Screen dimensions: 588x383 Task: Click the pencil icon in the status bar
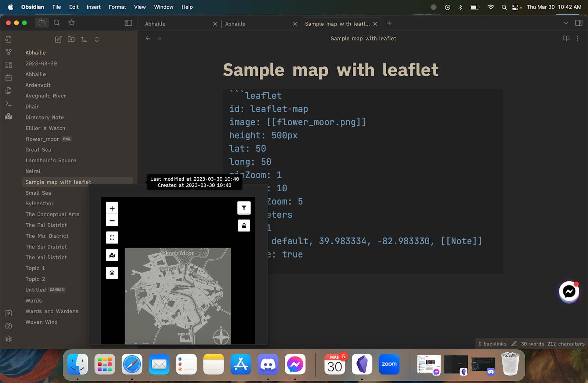pos(514,344)
